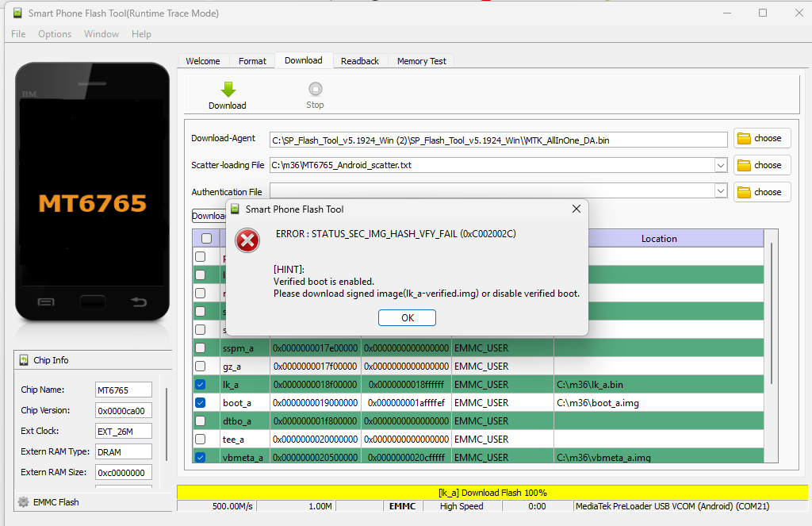Click folder choose icon for Download-Agent
This screenshot has height=526, width=812.
pyautogui.click(x=744, y=138)
